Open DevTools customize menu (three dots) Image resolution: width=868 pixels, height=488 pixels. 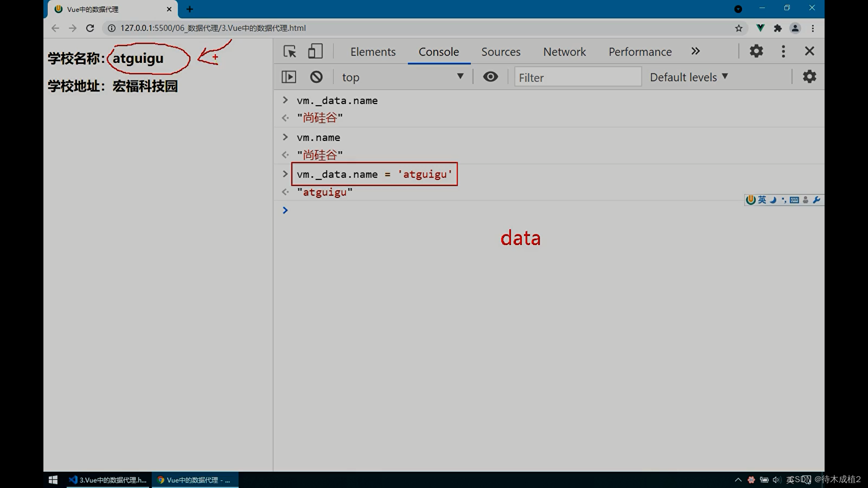pyautogui.click(x=783, y=51)
